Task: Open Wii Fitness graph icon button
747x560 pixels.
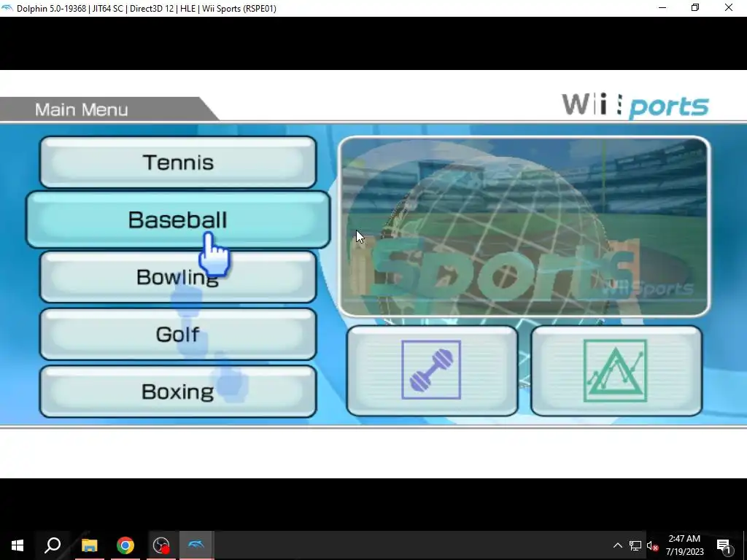Action: tap(616, 370)
